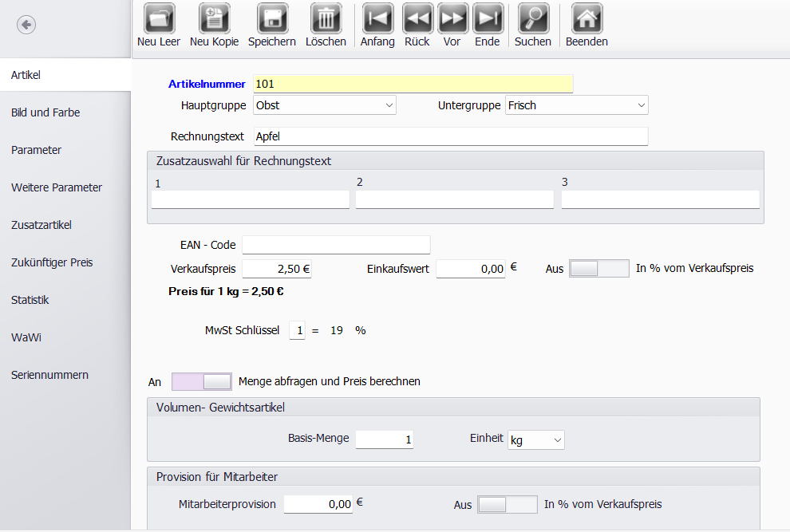This screenshot has width=790, height=532.
Task: Go back one record with Rück
Action: 417,19
